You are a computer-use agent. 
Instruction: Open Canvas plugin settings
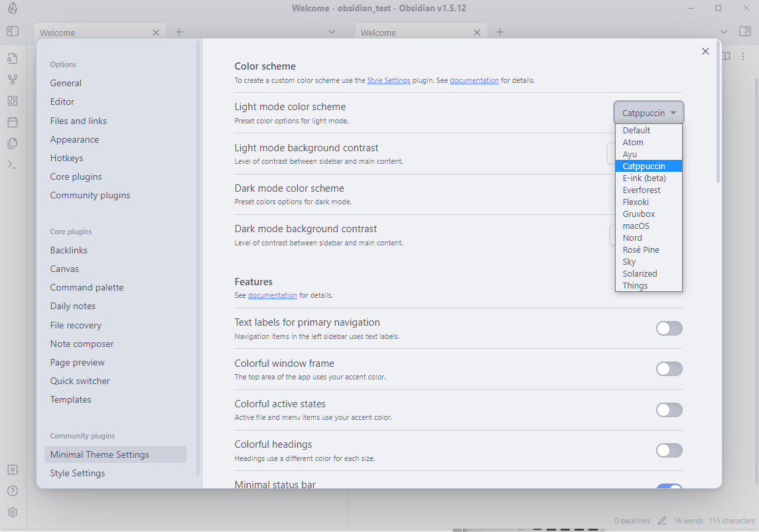pyautogui.click(x=64, y=269)
